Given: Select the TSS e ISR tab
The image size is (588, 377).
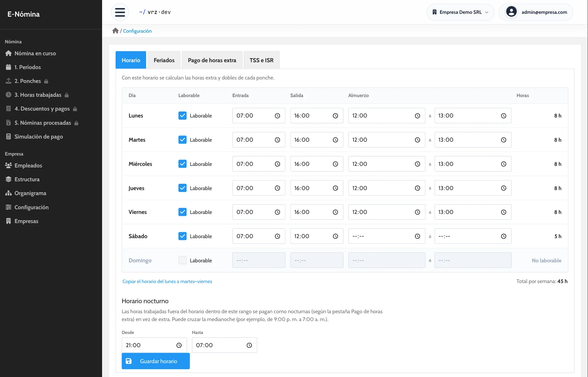Looking at the screenshot, I should click(x=262, y=60).
